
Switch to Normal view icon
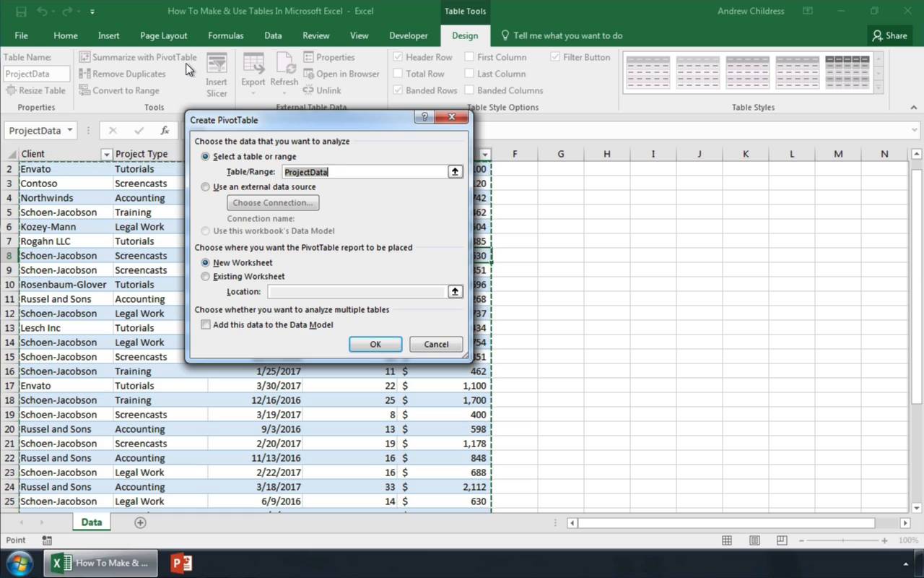[x=727, y=540]
